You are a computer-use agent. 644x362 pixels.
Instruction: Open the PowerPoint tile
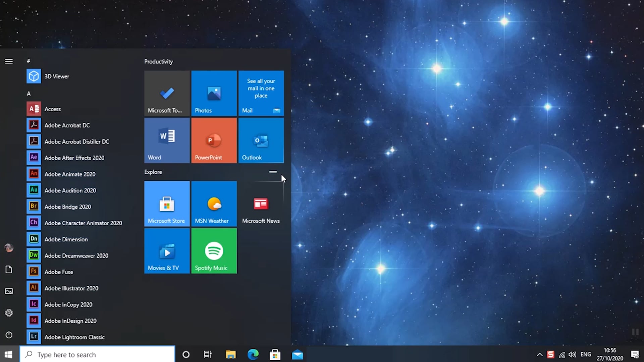(x=214, y=140)
